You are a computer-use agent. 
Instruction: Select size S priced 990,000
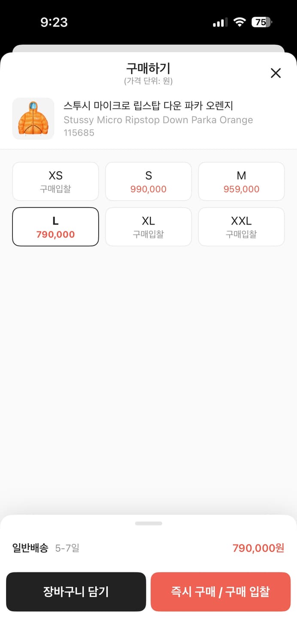(x=148, y=181)
